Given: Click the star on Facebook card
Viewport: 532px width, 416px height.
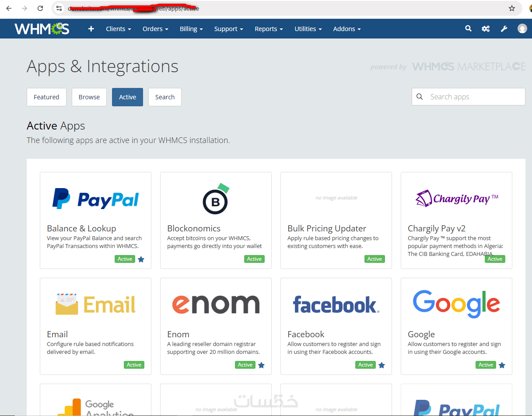Looking at the screenshot, I should pos(381,365).
